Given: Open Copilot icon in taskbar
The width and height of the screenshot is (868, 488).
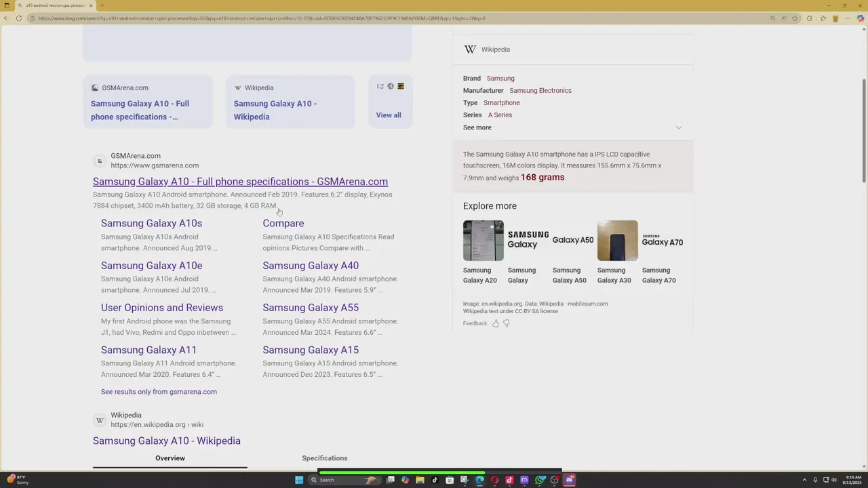Looking at the screenshot, I should tap(405, 480).
